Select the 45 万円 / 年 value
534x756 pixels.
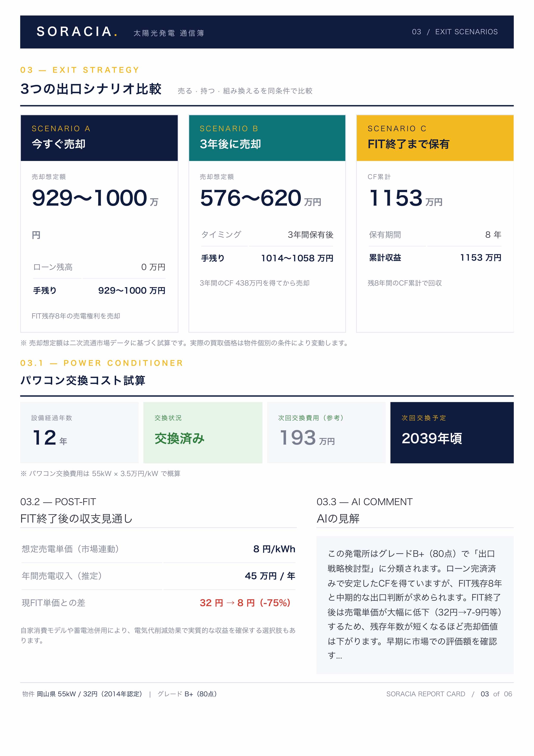click(270, 576)
